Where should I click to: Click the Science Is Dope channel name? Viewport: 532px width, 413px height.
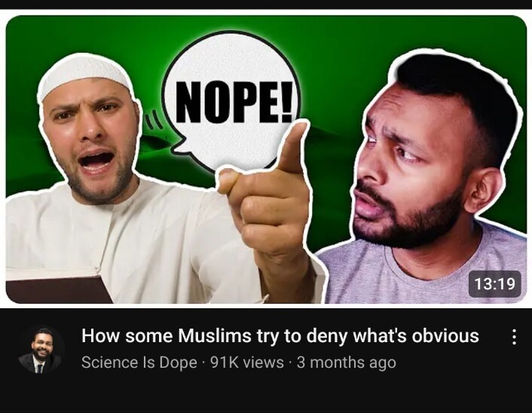(x=139, y=363)
